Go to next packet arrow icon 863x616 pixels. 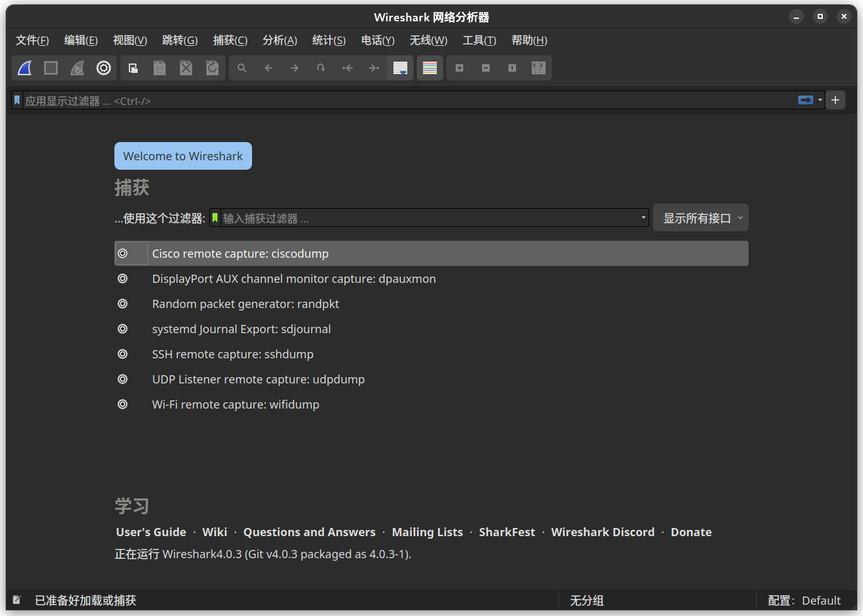[x=295, y=68]
